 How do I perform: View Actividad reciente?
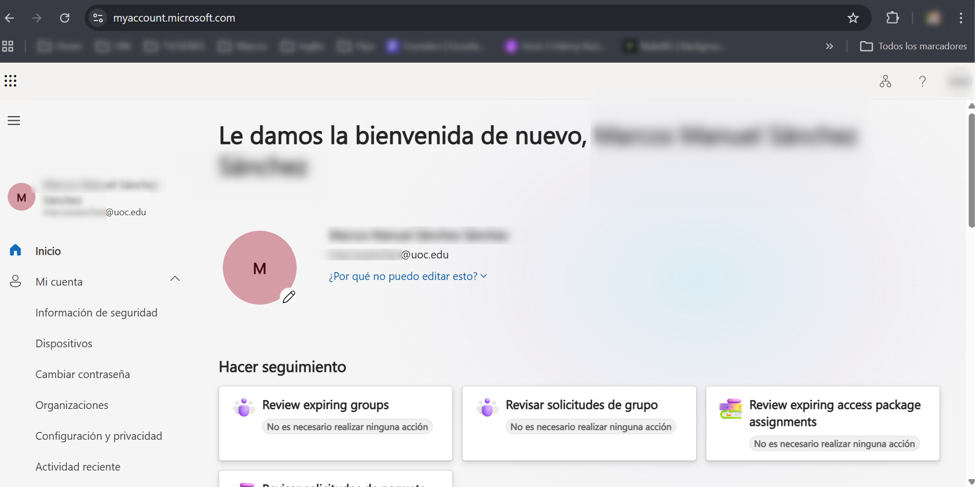point(78,467)
